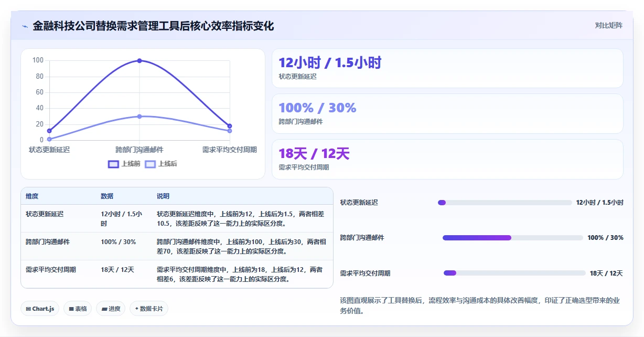Click the 数据 column header
The image size is (644, 337).
[107, 196]
